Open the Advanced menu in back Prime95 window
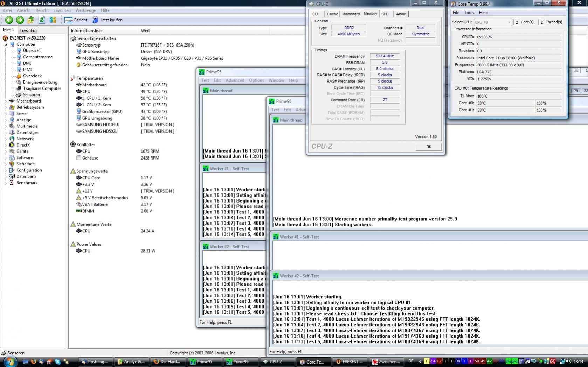 (235, 80)
